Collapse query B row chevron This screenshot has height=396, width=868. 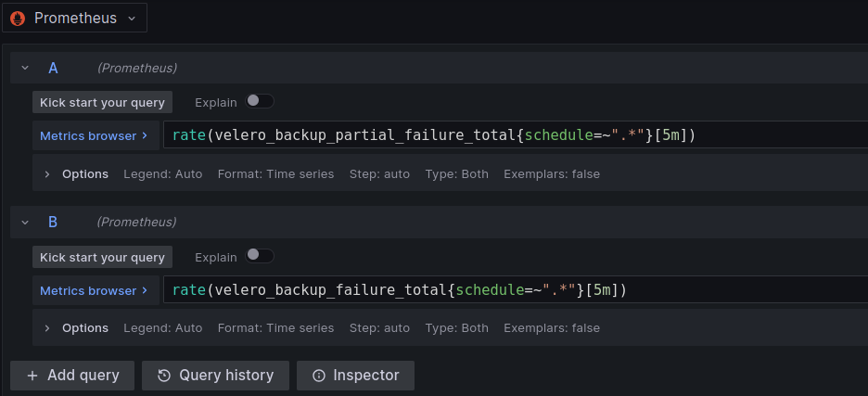click(25, 222)
